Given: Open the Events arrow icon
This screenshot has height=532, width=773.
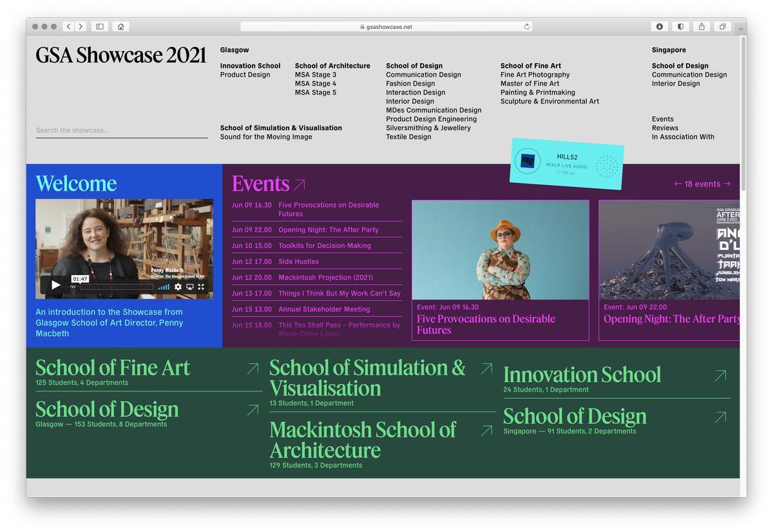Looking at the screenshot, I should click(x=300, y=185).
